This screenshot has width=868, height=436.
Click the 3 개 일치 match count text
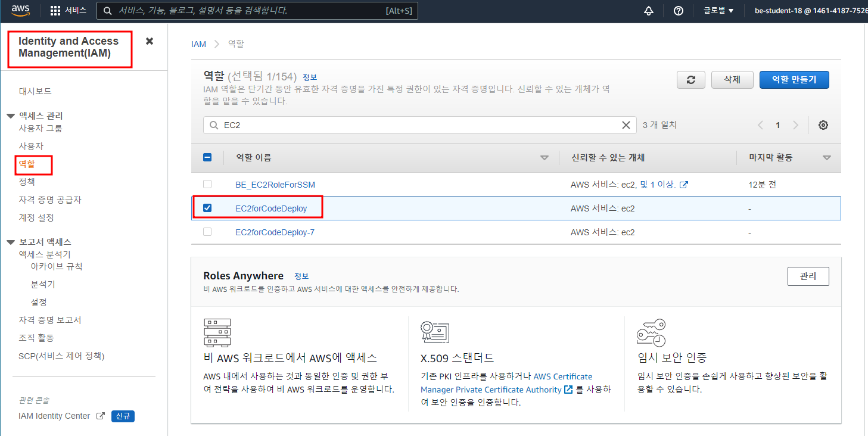coord(659,125)
